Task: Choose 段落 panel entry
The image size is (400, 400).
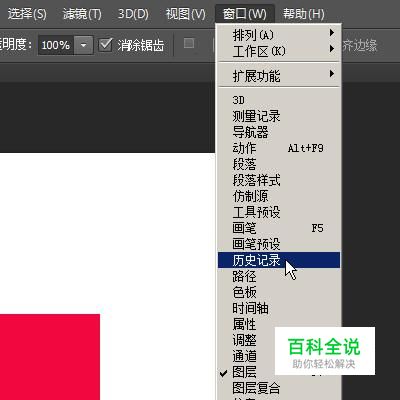Action: 279,164
